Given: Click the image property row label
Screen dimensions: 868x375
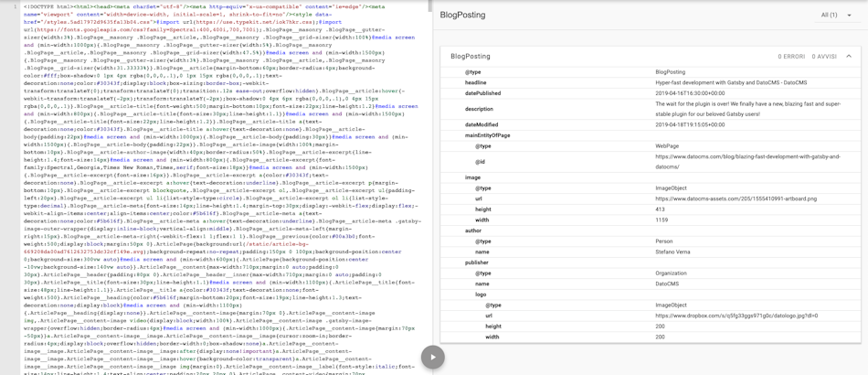Looking at the screenshot, I should tap(472, 177).
